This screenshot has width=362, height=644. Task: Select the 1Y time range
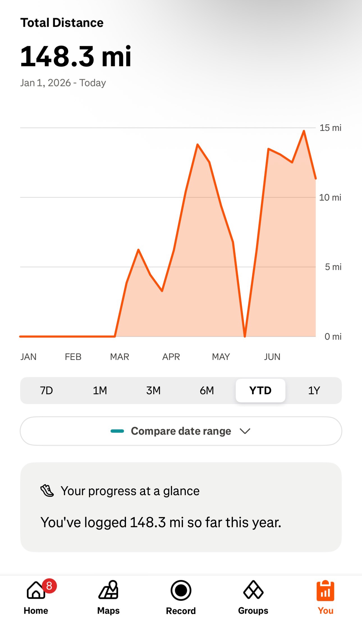click(314, 391)
